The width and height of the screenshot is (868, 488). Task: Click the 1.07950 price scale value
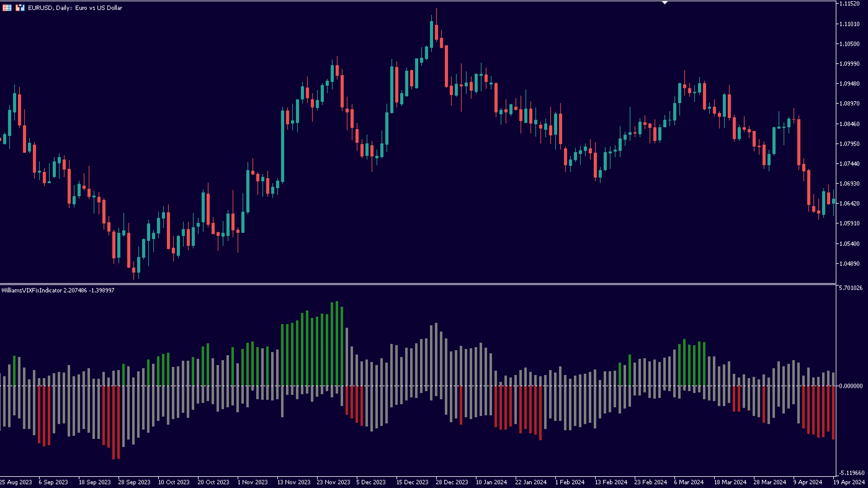pos(848,143)
